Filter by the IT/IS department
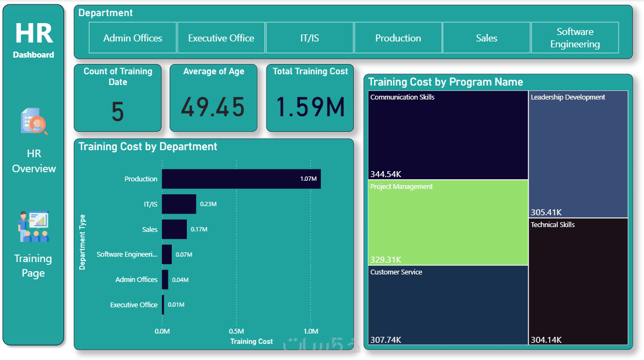Screen dimensions: 644x360 click(310, 38)
